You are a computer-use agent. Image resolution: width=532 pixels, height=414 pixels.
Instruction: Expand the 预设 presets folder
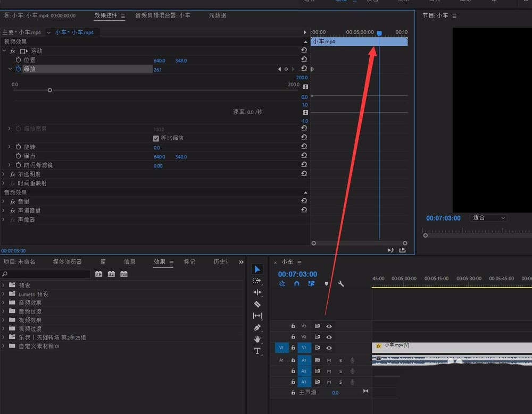(3, 285)
